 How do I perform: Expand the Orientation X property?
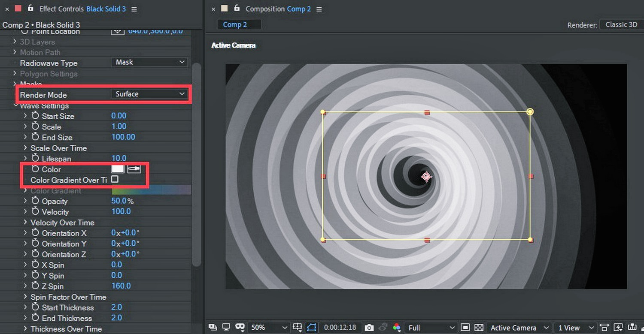pyautogui.click(x=26, y=233)
